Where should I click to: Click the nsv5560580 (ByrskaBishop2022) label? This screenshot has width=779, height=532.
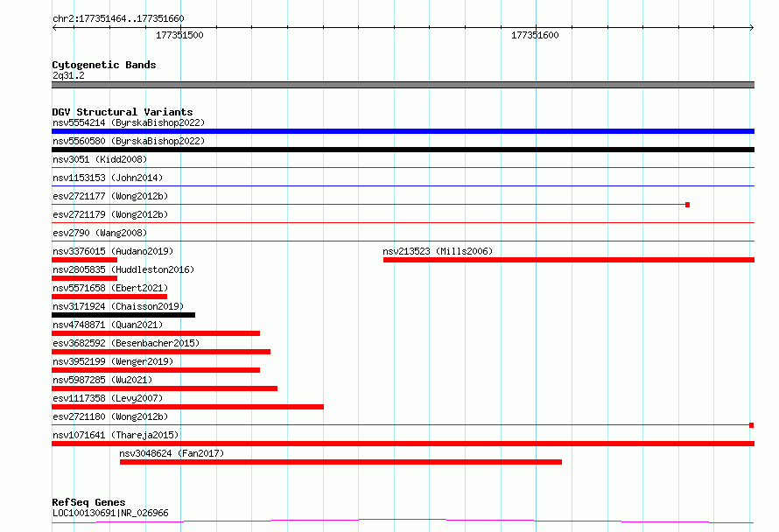pos(129,141)
